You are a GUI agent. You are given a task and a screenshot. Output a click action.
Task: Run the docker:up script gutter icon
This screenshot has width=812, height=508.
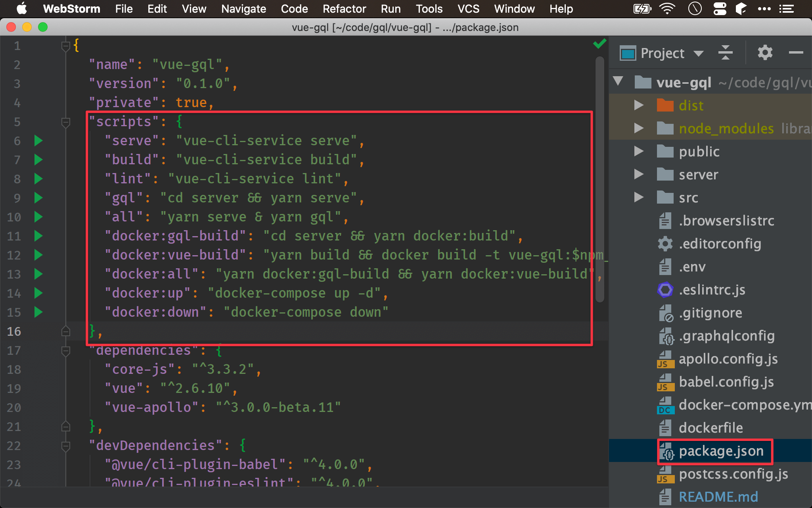click(x=38, y=293)
